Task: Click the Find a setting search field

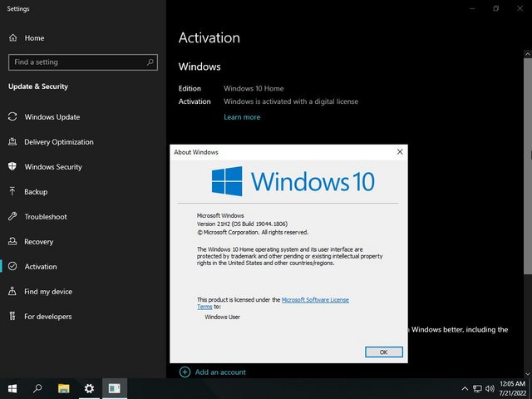Action: [x=83, y=62]
